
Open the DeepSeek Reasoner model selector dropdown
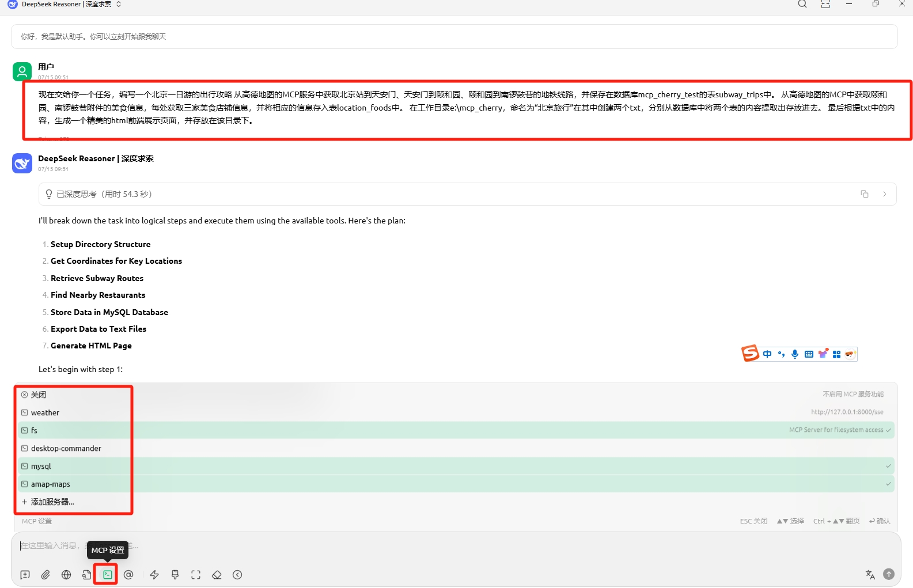65,4
